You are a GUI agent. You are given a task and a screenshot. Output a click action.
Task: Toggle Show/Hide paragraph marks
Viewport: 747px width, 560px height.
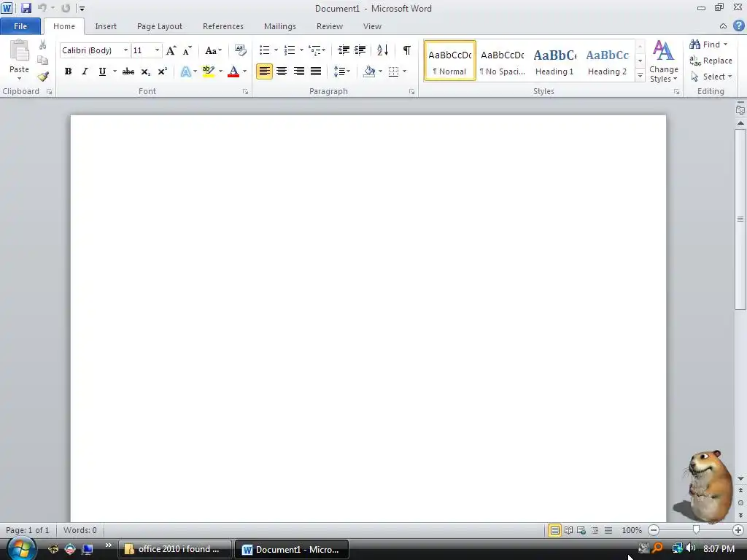tap(407, 50)
